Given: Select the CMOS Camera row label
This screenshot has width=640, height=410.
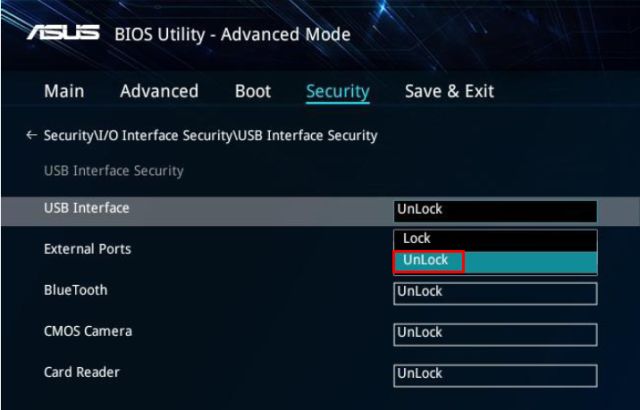Looking at the screenshot, I should 88,331.
